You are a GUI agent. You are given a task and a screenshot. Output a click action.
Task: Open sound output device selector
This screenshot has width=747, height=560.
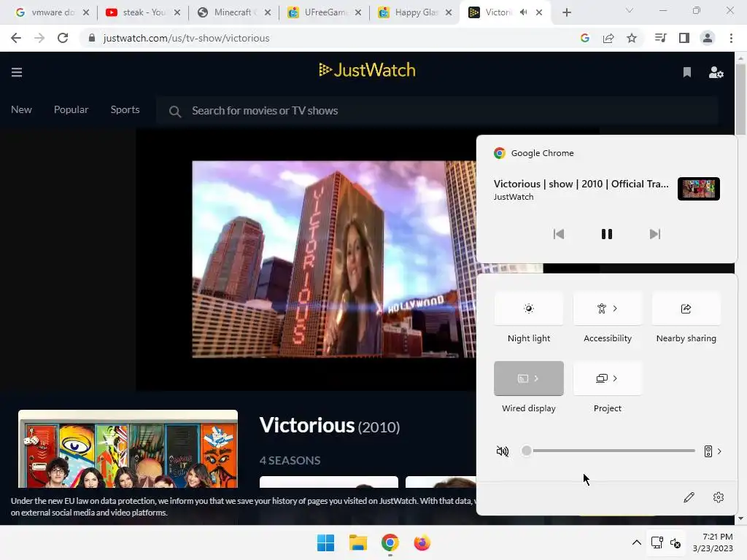click(713, 451)
